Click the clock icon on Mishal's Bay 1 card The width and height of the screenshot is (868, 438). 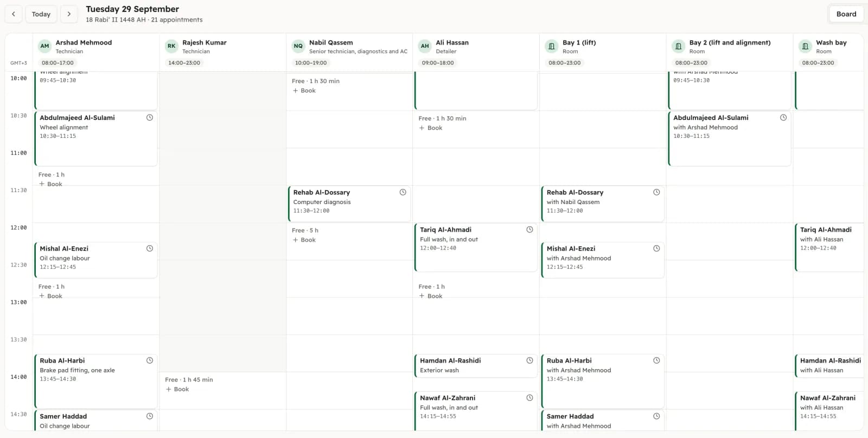click(x=656, y=249)
